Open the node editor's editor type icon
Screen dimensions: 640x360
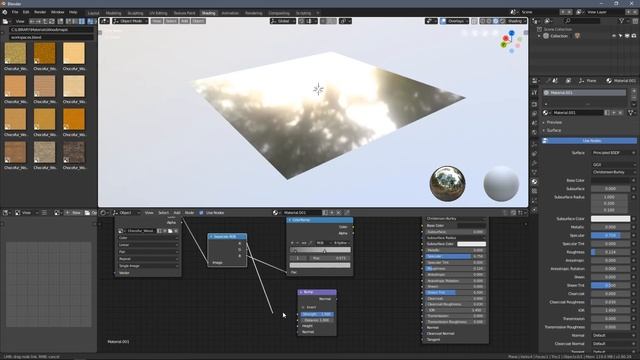tap(104, 213)
